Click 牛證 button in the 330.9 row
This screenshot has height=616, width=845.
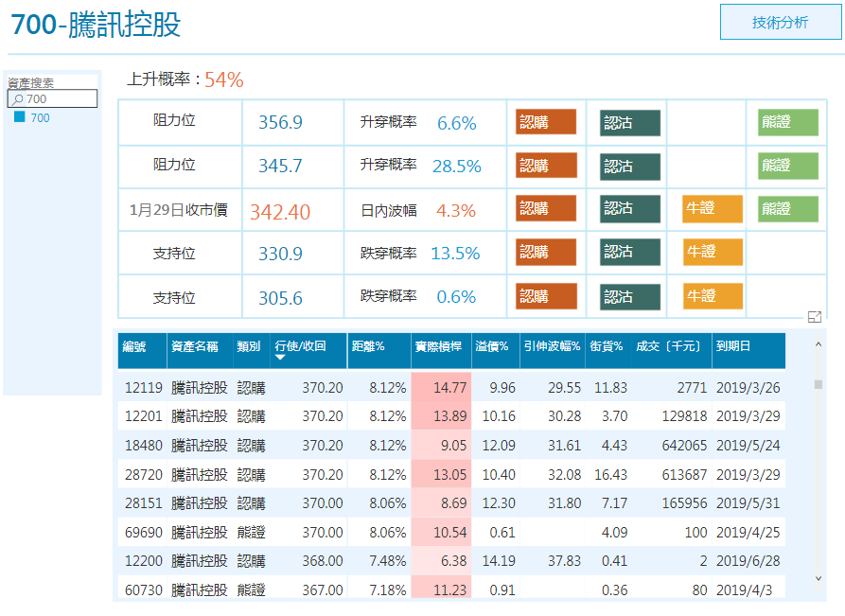[713, 253]
